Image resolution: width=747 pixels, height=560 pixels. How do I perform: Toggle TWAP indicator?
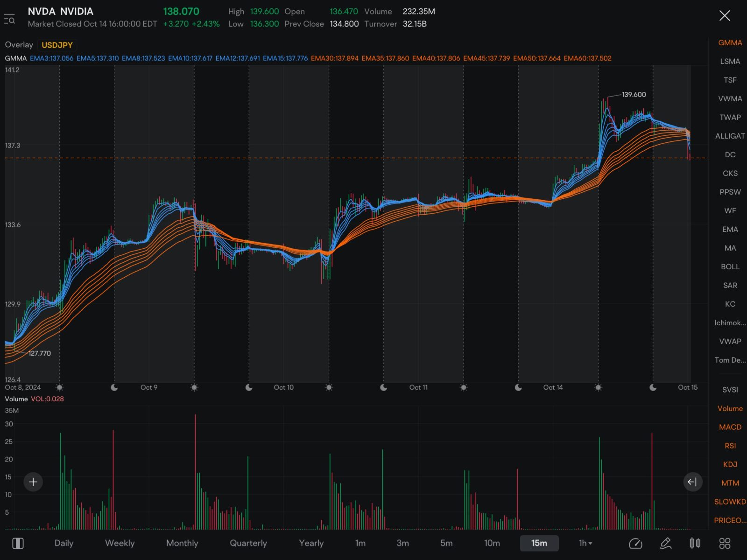coord(730,118)
